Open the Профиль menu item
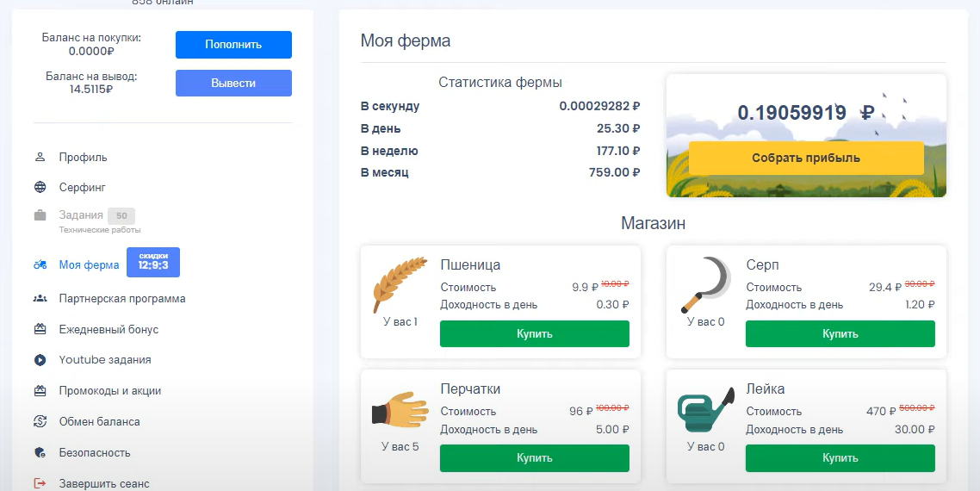Screen dimensions: 980x491 83,157
